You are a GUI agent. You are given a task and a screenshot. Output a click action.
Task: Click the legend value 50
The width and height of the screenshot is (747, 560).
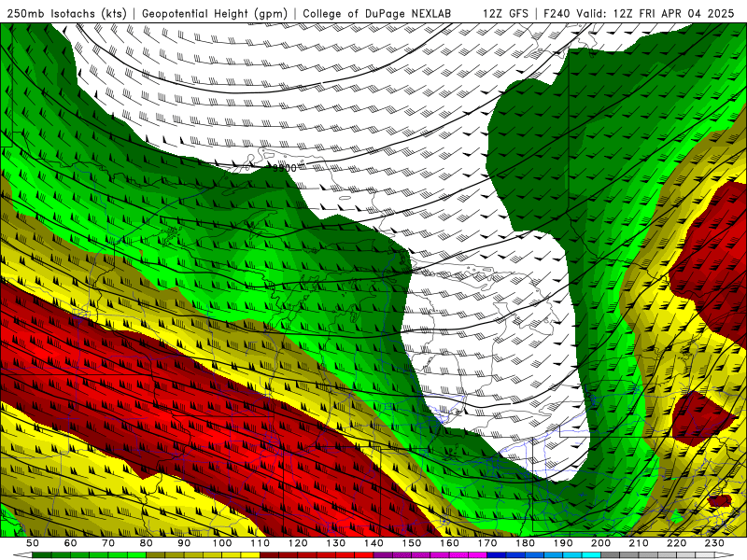pyautogui.click(x=33, y=543)
